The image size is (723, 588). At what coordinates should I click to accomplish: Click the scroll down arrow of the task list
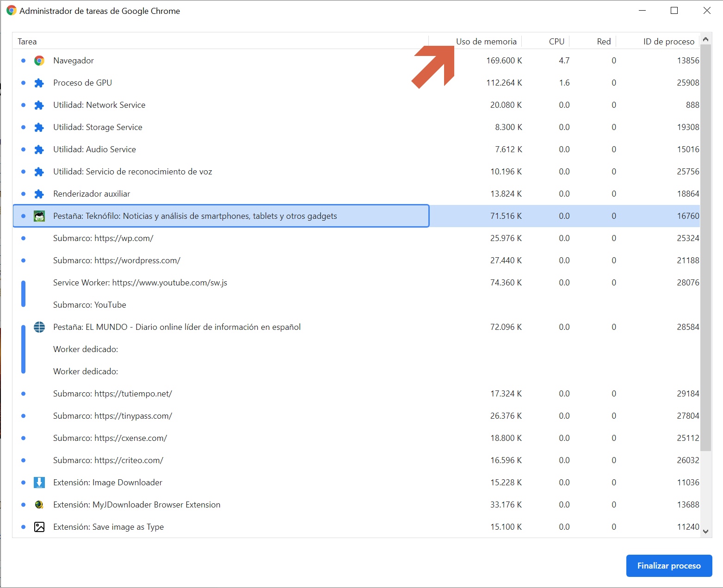(x=705, y=532)
